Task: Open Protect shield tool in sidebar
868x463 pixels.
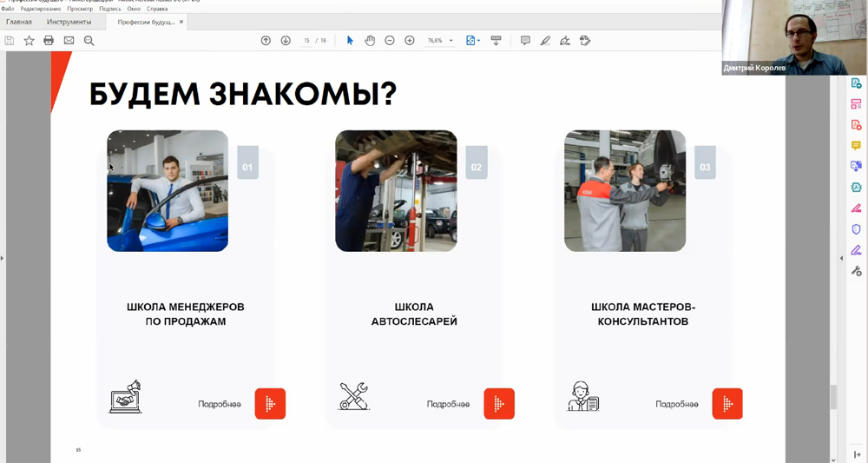Action: click(856, 228)
